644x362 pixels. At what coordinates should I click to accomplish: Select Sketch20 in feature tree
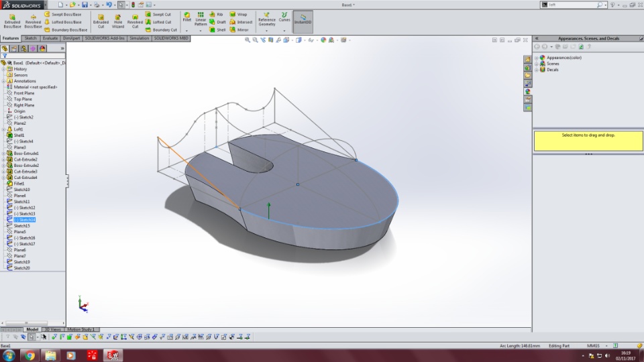(21, 268)
